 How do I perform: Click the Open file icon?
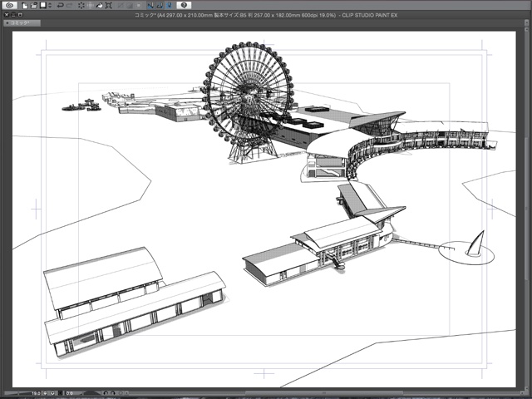[33, 6]
